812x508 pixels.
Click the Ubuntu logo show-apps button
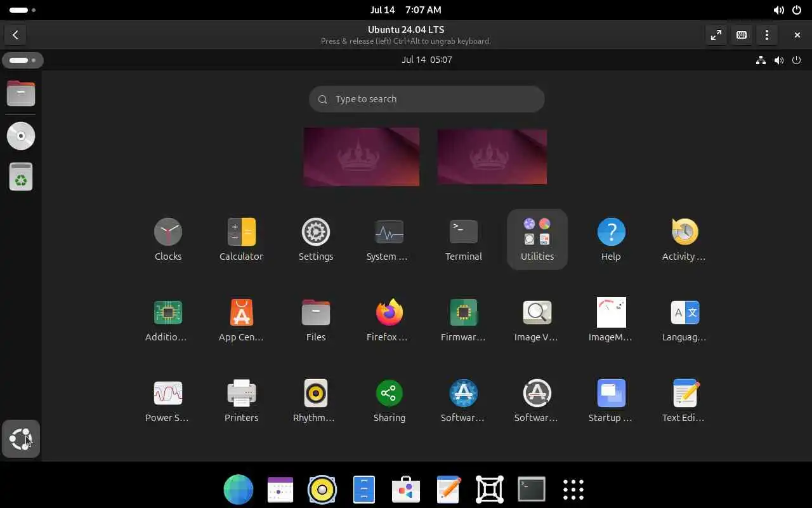click(21, 439)
